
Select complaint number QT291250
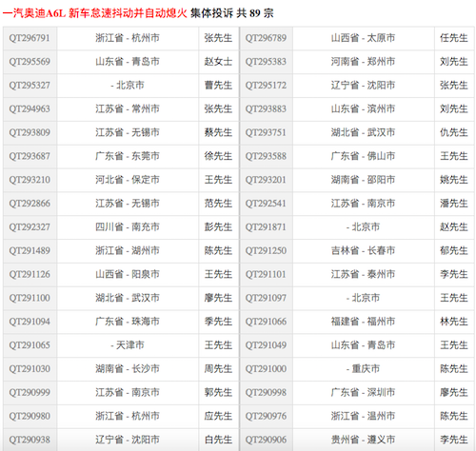pos(266,250)
